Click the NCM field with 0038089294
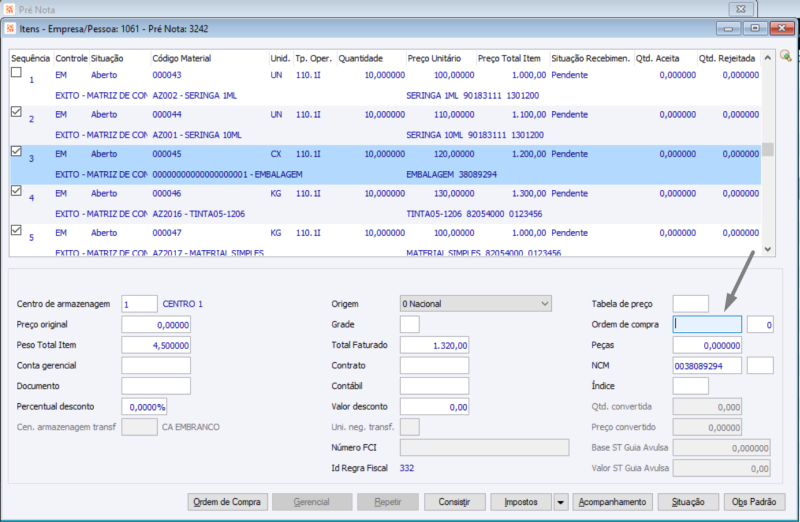Viewport: 800px width, 522px height. coord(707,365)
